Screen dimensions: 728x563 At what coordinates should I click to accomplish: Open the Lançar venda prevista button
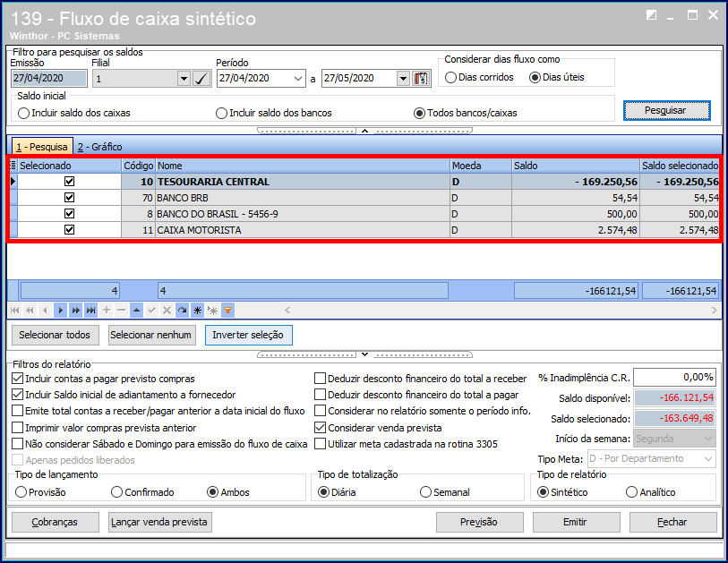(159, 522)
